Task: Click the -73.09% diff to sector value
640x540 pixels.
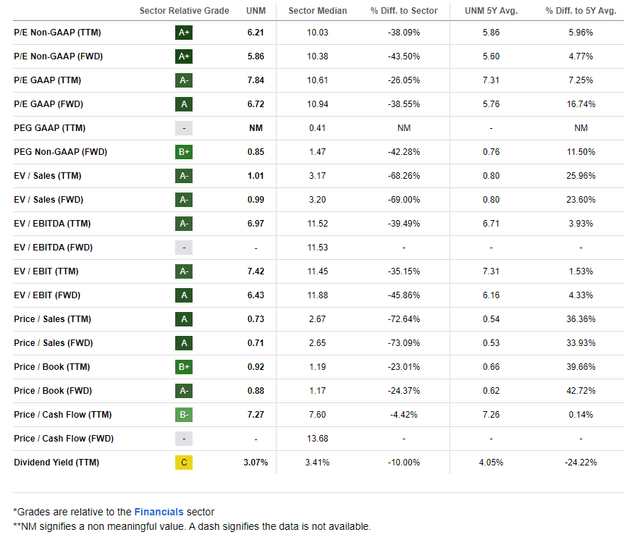Action: point(404,343)
